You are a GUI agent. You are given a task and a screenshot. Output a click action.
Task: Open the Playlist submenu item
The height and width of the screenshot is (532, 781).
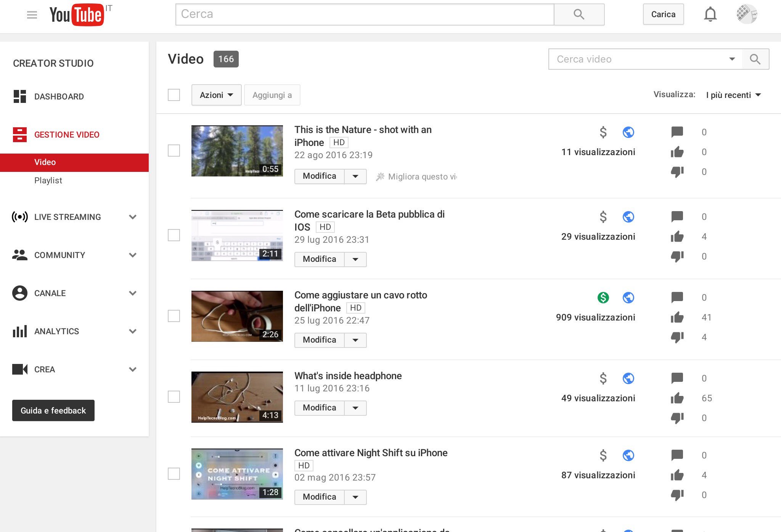[48, 180]
